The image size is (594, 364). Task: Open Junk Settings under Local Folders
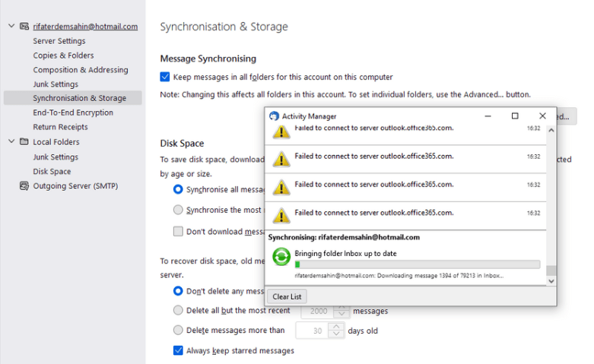pyautogui.click(x=56, y=157)
